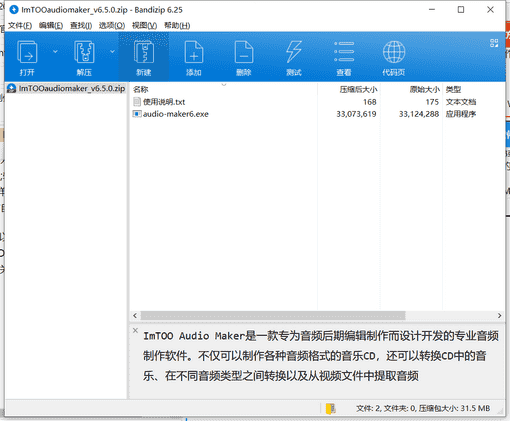Image resolution: width=510 pixels, height=421 pixels.
Task: Click the View (查看) list icon
Action: click(344, 52)
